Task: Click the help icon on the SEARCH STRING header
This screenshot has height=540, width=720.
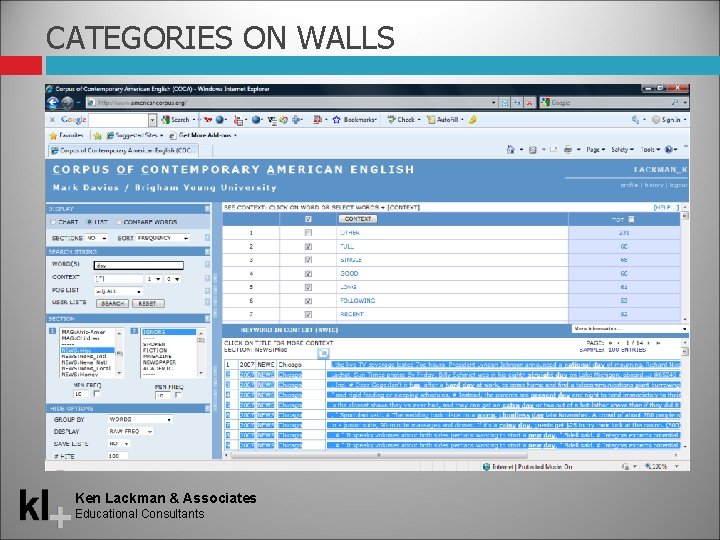Action: [207, 252]
